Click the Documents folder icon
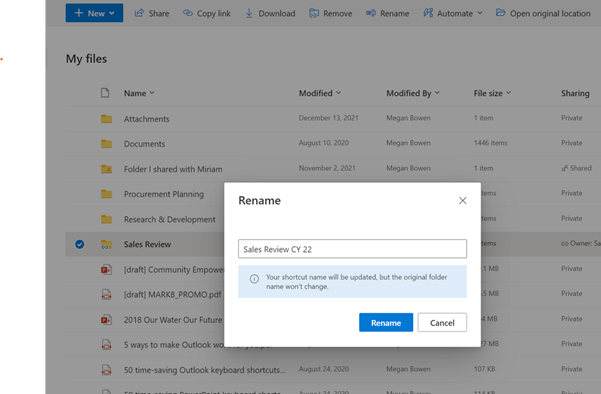Screen dimensions: 601x394 (x=107, y=144)
